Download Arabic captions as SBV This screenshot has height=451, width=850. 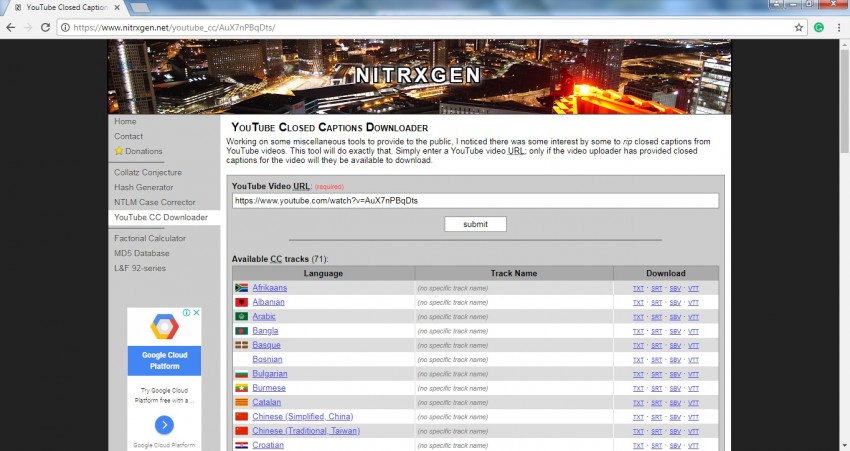[675, 317]
